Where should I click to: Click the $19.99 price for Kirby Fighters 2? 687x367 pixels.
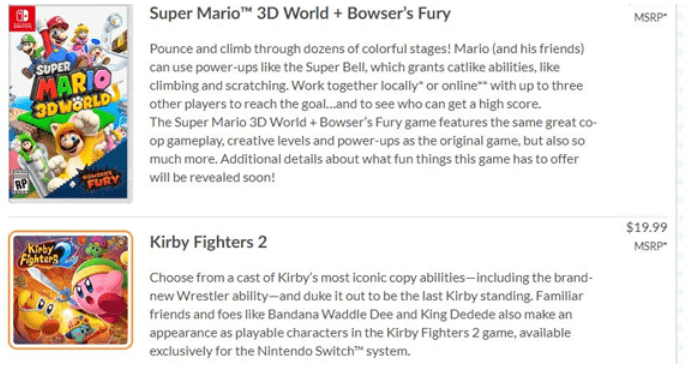pos(646,227)
